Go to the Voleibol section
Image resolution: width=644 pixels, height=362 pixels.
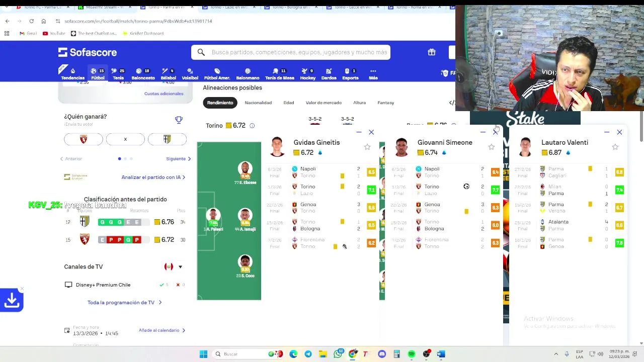[x=190, y=74]
